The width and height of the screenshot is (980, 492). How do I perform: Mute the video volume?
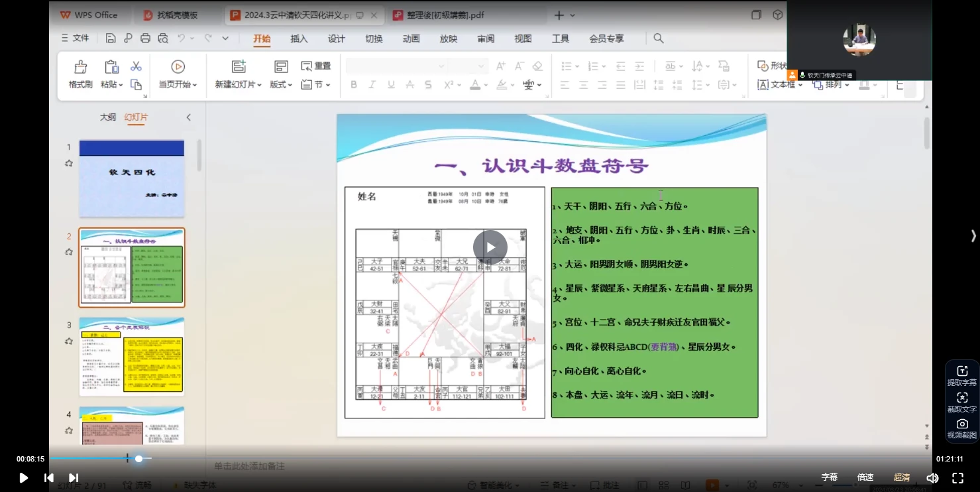pyautogui.click(x=932, y=477)
